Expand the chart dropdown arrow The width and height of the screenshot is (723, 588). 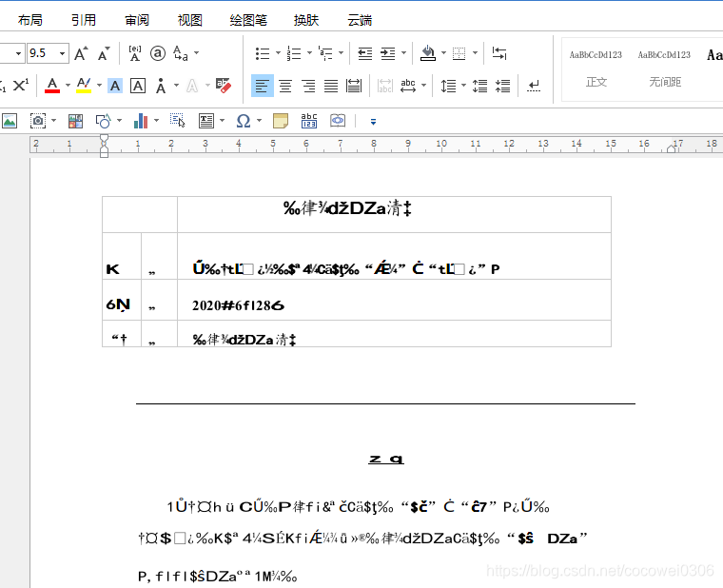pyautogui.click(x=156, y=121)
